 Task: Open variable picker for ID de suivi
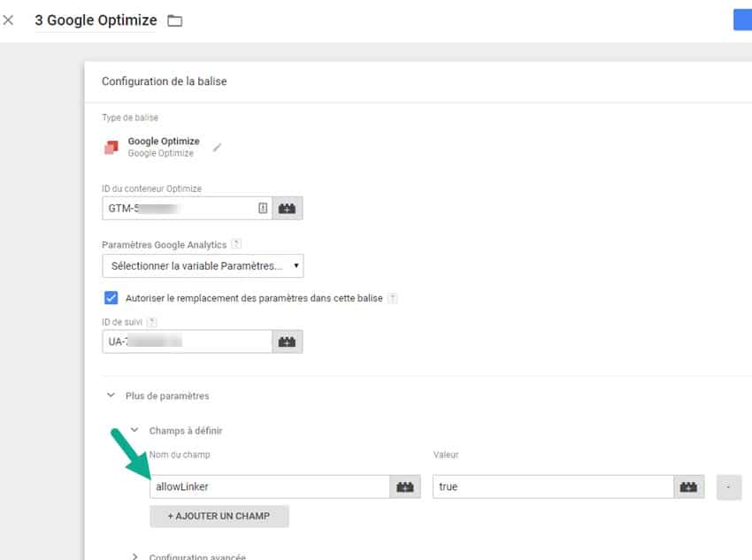(288, 341)
